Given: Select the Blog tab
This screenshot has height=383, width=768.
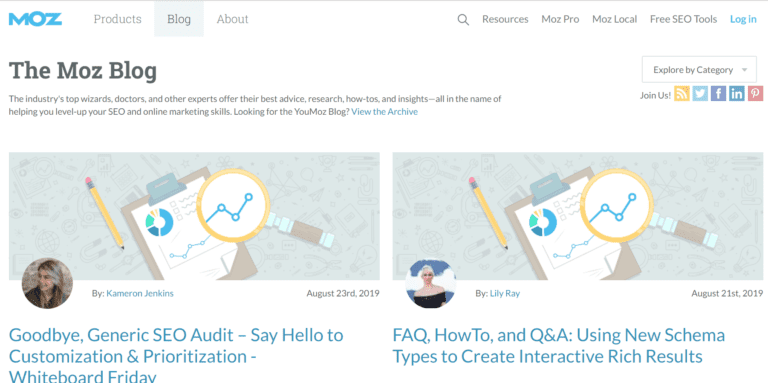Looking at the screenshot, I should tap(179, 19).
